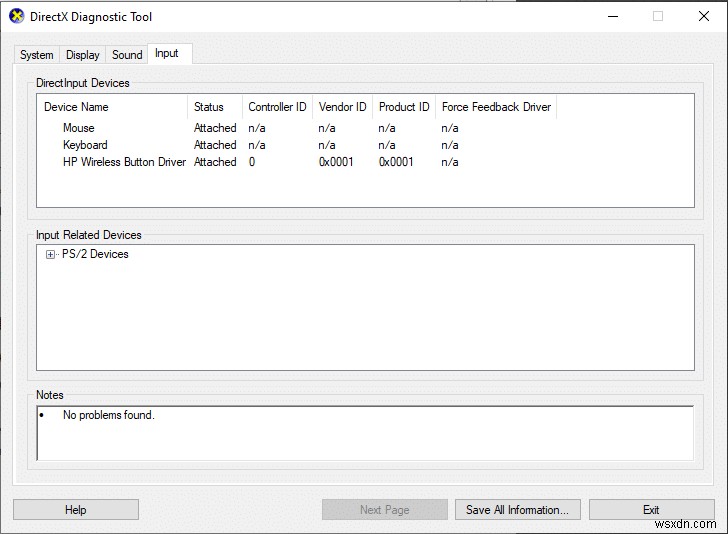Click the Product ID column header
This screenshot has height=534, width=728.
[404, 107]
